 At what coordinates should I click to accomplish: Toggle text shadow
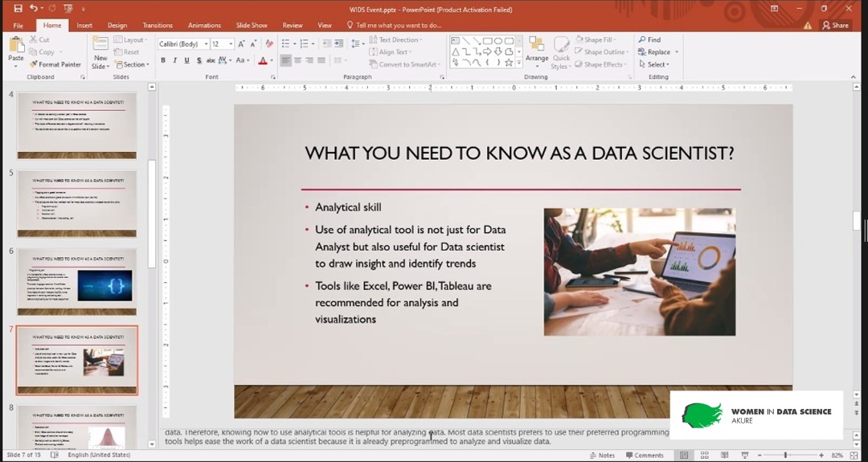[199, 60]
